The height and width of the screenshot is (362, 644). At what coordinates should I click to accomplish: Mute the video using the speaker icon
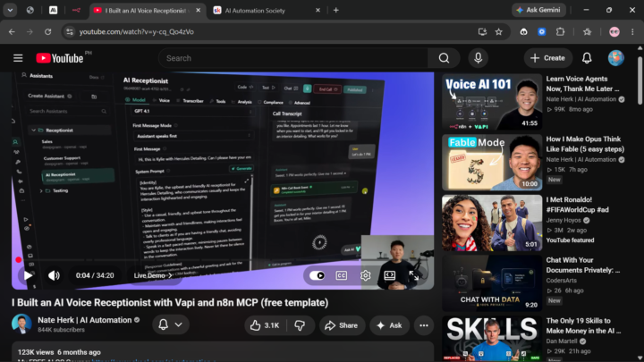[54, 275]
